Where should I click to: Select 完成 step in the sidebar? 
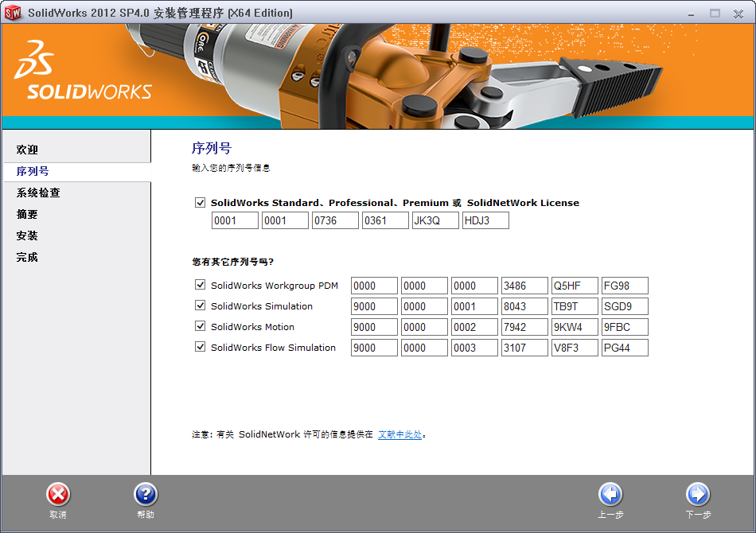(x=27, y=257)
